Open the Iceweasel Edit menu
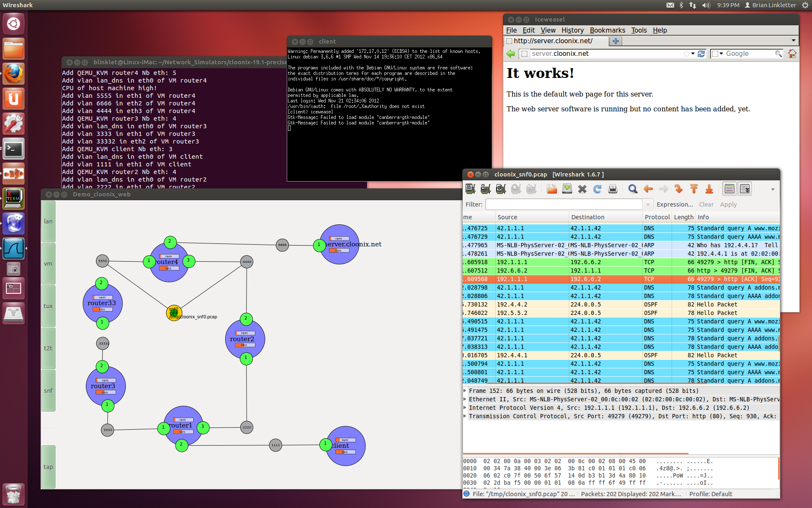 pos(529,30)
